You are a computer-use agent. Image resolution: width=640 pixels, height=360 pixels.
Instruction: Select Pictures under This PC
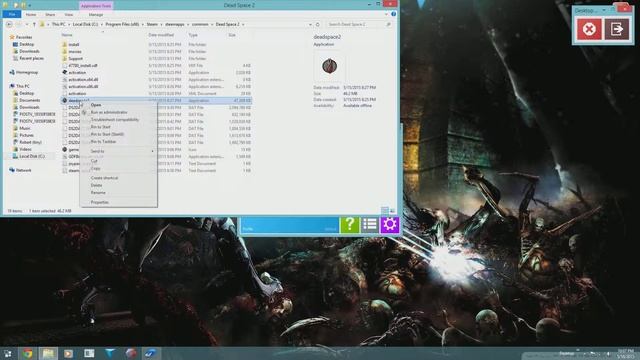(27, 135)
